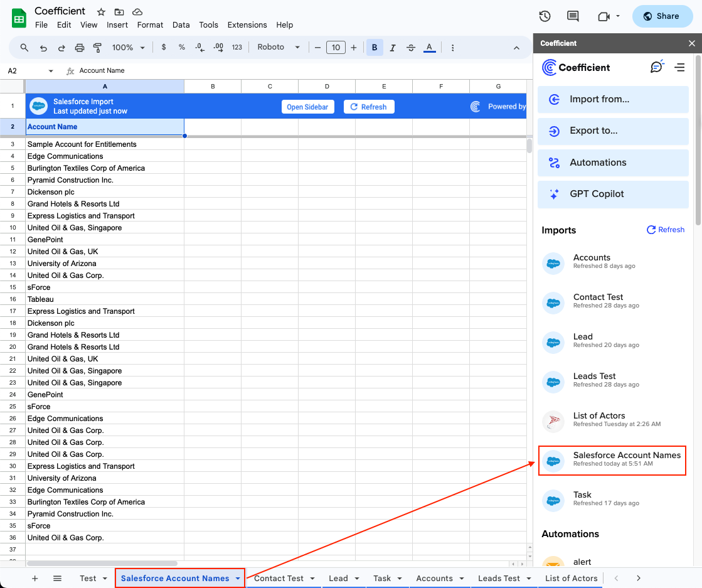Collapse the toolbar header with chevron
Viewport: 702px width, 588px height.
click(x=516, y=48)
